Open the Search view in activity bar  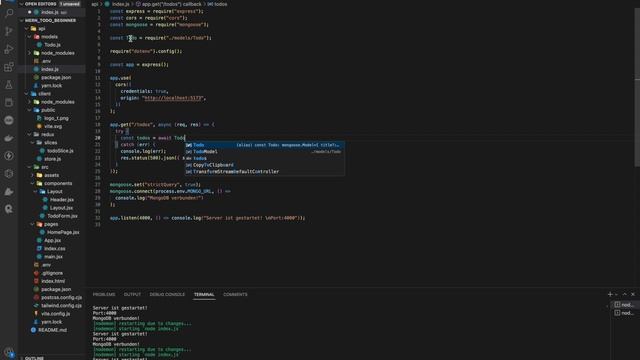tap(9, 13)
